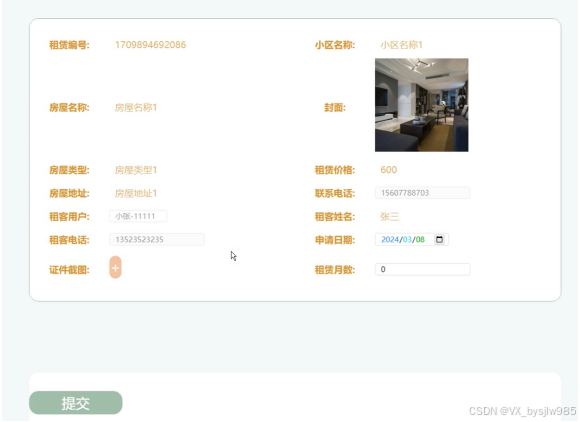Screen dimensions: 580x422
Task: Click the 租客姓名 value 张三
Action: tap(390, 217)
